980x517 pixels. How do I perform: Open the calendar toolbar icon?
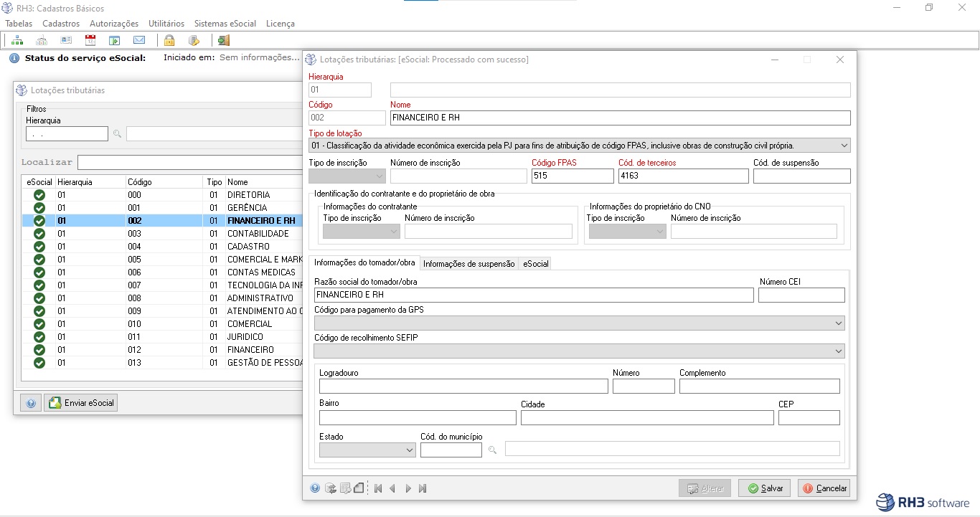90,40
